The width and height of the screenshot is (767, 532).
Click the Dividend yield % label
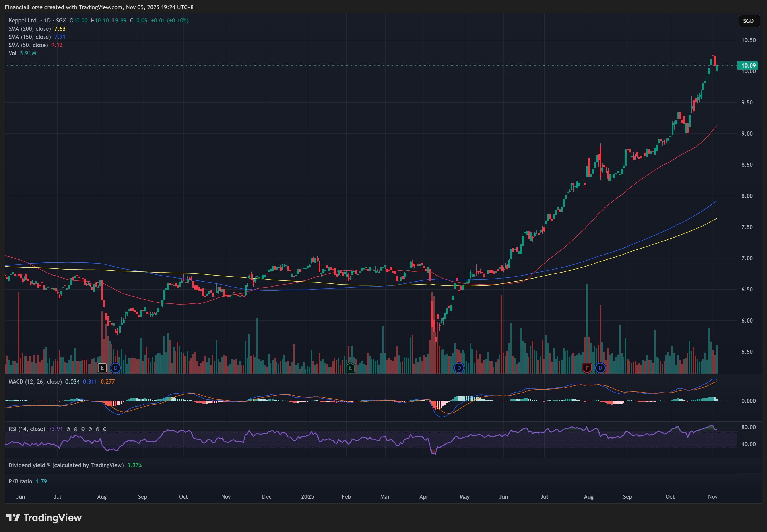(66, 465)
